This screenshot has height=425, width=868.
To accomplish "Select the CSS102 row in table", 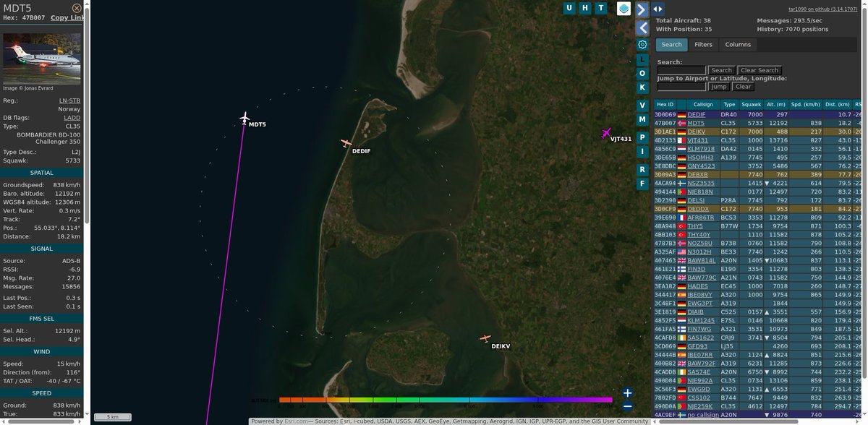I will coord(757,397).
